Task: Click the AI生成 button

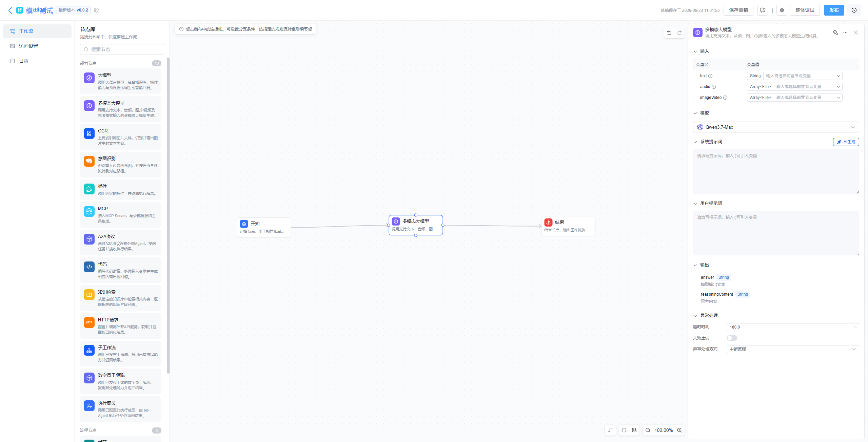Action: tap(846, 142)
